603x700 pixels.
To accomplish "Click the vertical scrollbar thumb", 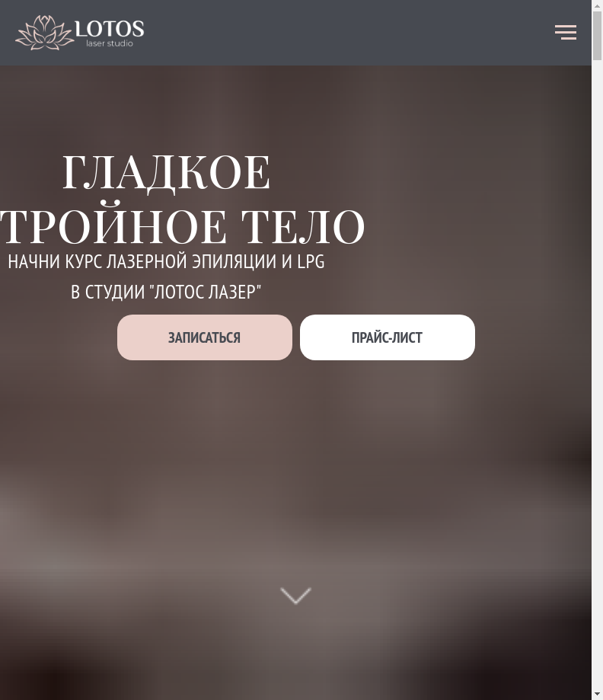I will coord(597,35).
